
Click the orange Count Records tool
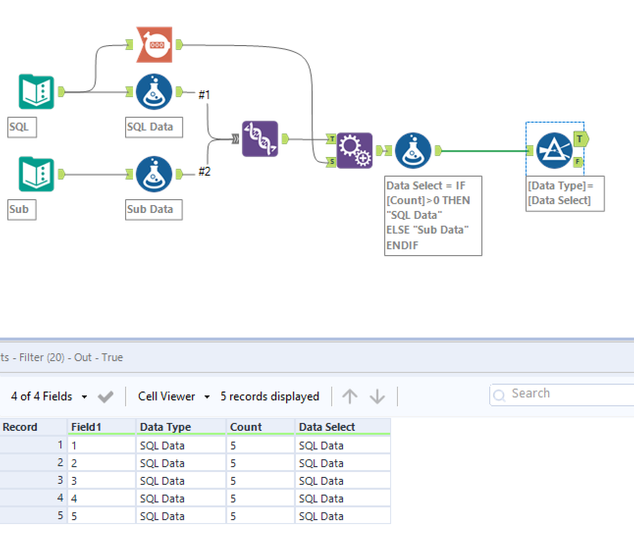[x=154, y=44]
